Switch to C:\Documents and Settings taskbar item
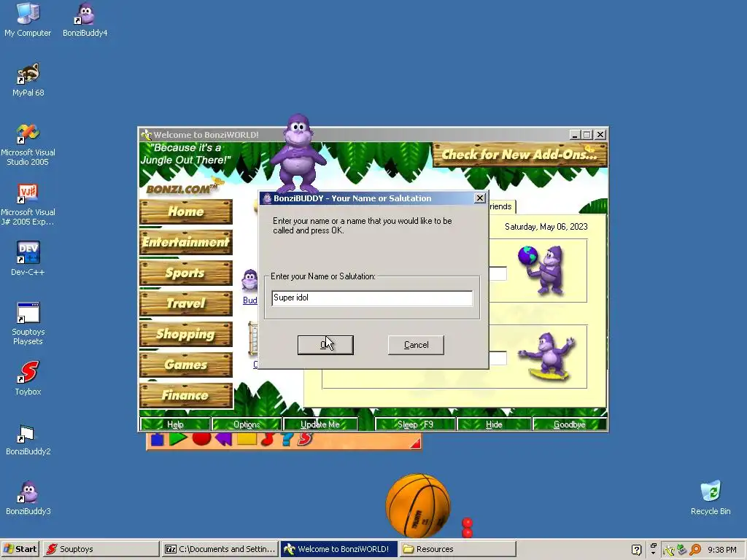This screenshot has height=560, width=747. (x=220, y=549)
